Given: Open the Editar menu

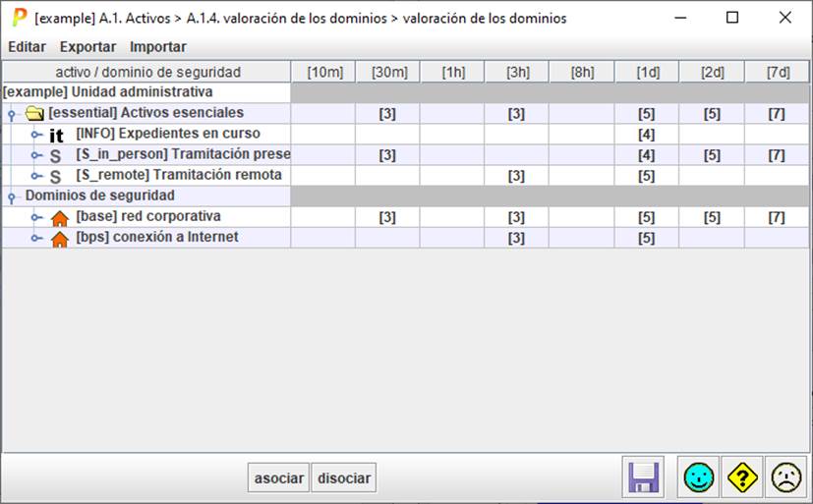Looking at the screenshot, I should point(27,46).
